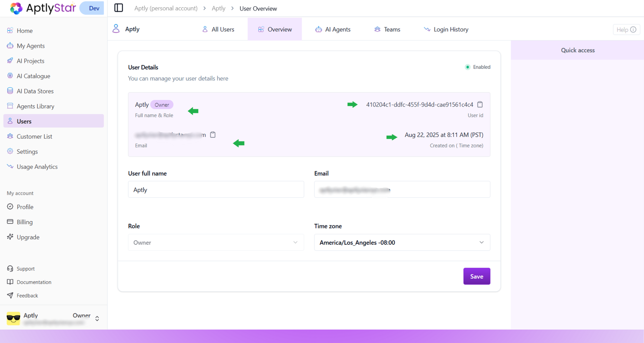The height and width of the screenshot is (343, 644).
Task: Click the Help button
Action: pyautogui.click(x=626, y=30)
